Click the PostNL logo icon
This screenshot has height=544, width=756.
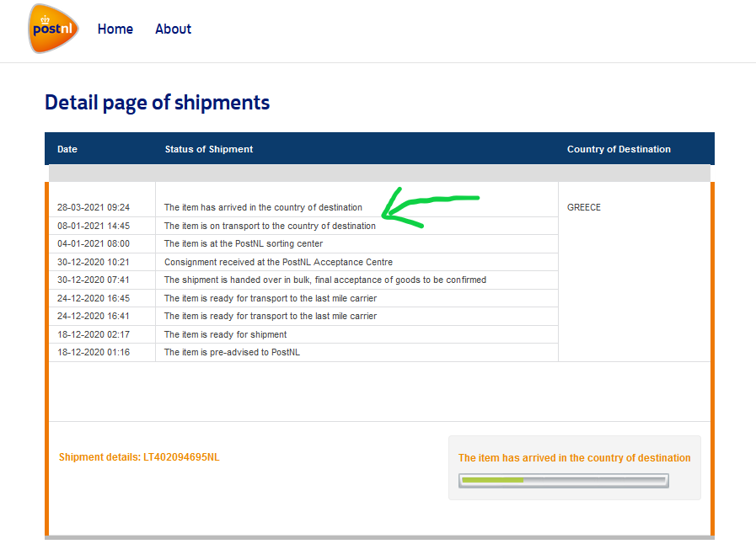tap(53, 29)
